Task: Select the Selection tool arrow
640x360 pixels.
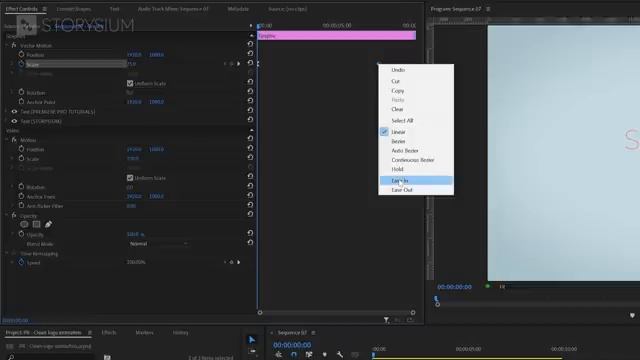Action: point(252,340)
